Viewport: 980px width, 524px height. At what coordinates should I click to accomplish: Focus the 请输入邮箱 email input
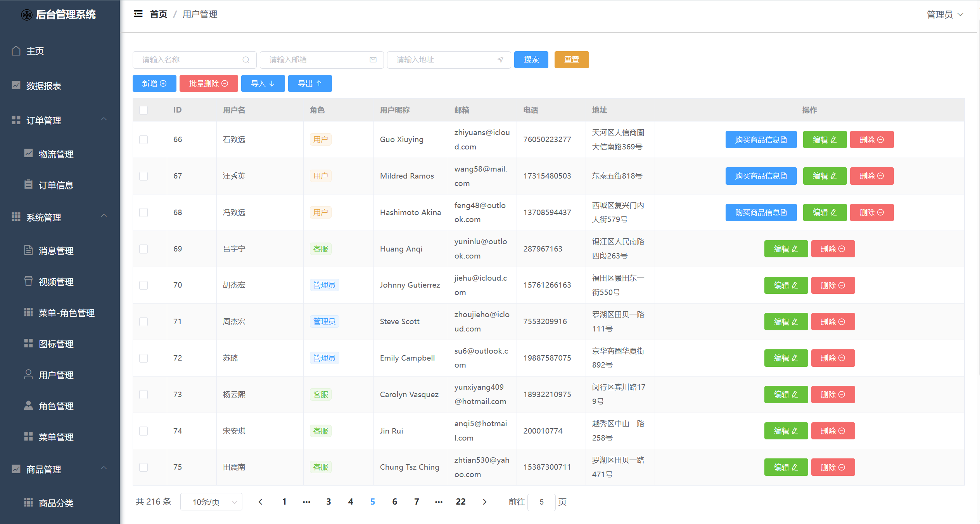click(x=322, y=60)
